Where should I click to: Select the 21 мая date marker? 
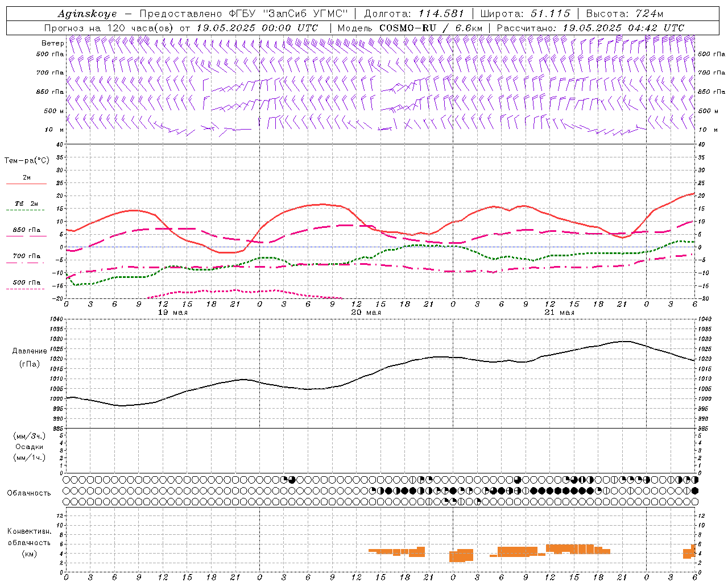pyautogui.click(x=560, y=313)
